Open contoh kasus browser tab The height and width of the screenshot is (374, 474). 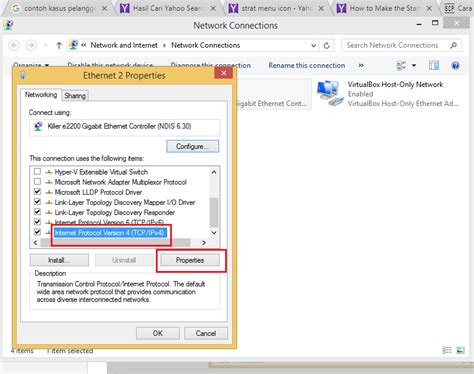[59, 8]
